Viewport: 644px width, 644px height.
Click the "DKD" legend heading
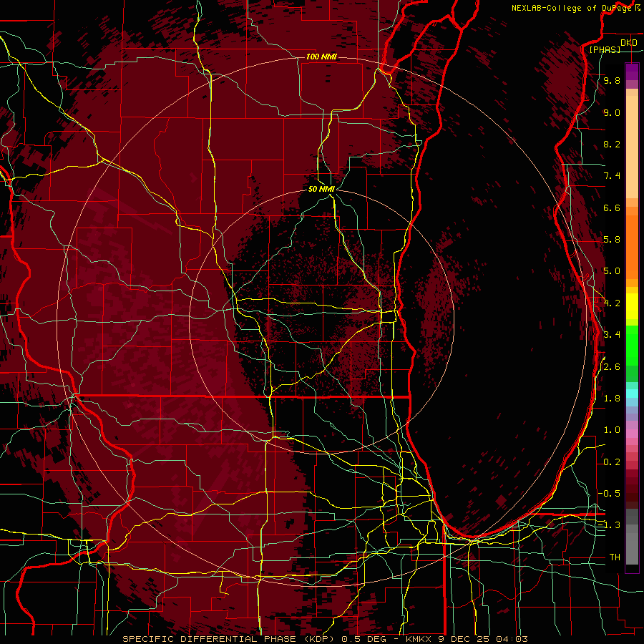[629, 43]
